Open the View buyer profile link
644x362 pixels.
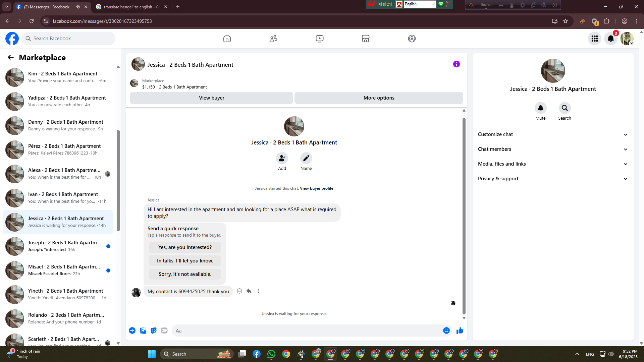pyautogui.click(x=317, y=188)
